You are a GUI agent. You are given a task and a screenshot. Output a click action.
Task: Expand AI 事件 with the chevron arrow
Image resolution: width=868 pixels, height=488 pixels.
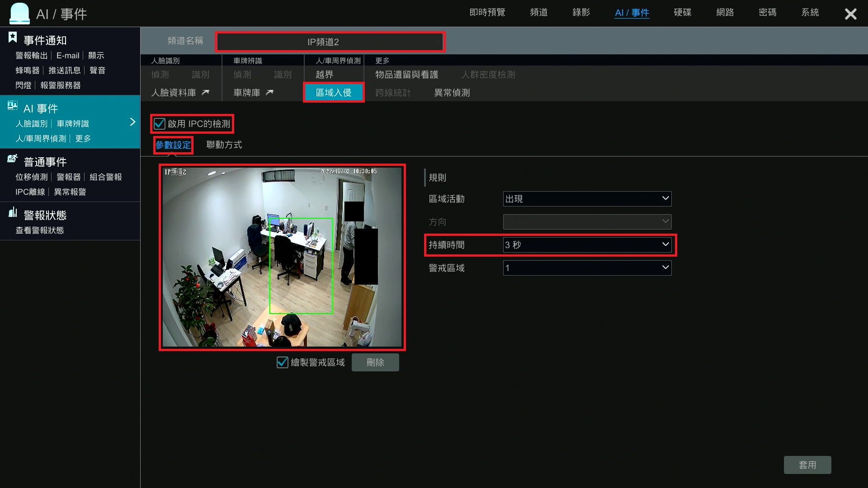pyautogui.click(x=132, y=122)
